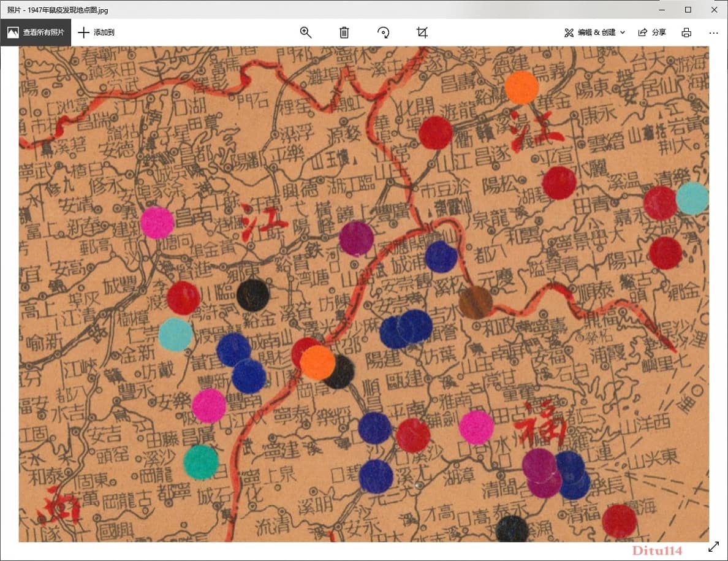
Task: Maximize the Photos window
Action: tap(688, 9)
